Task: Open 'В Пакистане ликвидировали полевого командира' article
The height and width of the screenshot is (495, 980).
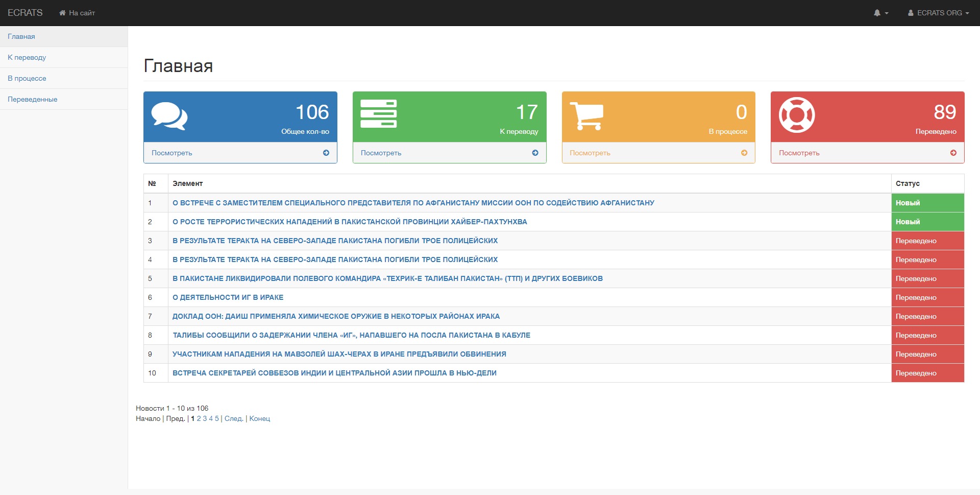Action: point(387,278)
